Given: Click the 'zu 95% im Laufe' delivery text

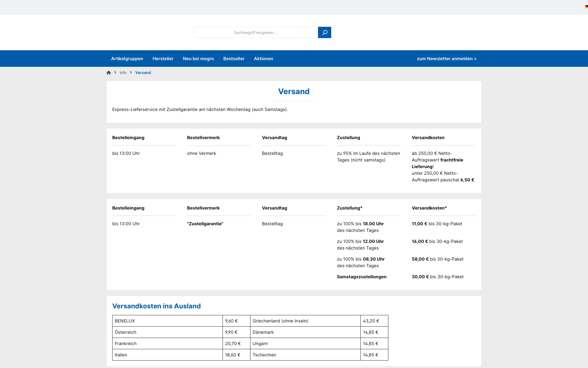Looking at the screenshot, I should point(368,157).
